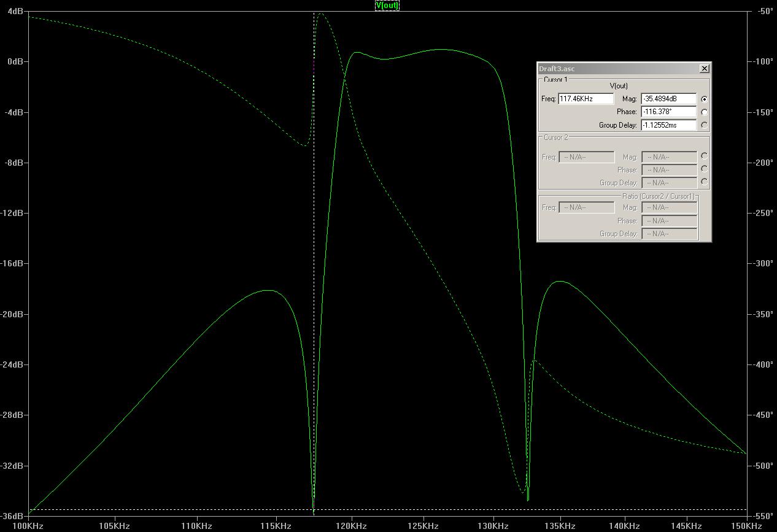
Task: Select the Cursor 2 Mag radio button
Action: [704, 156]
